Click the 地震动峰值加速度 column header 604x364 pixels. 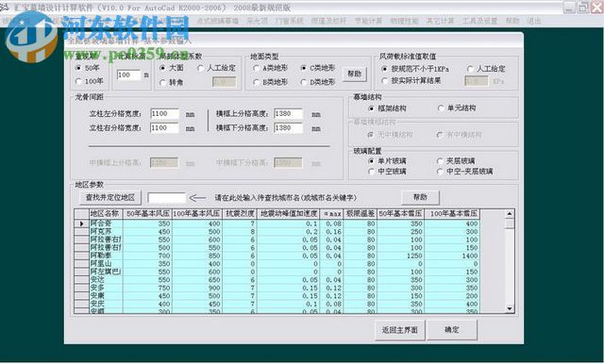tap(288, 214)
